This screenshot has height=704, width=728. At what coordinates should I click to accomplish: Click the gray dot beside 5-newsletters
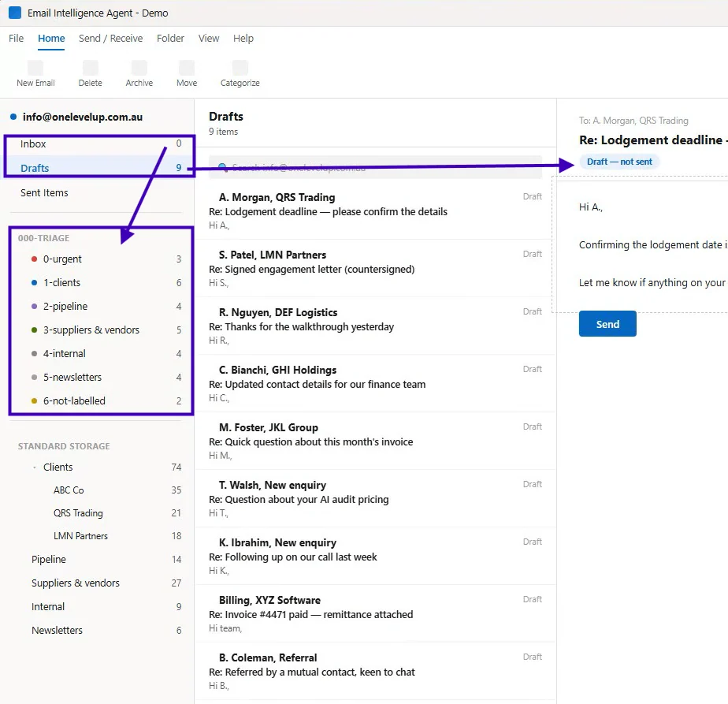pos(34,378)
